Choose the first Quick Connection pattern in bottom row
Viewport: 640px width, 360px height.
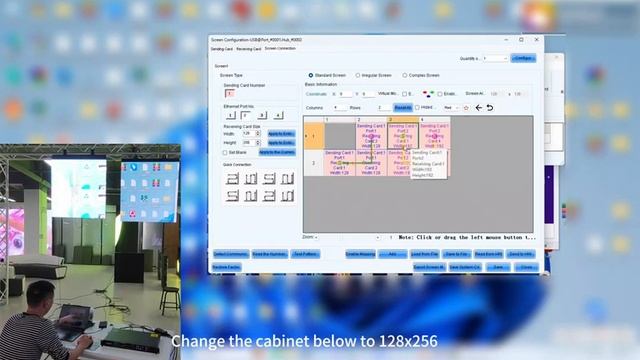point(232,196)
